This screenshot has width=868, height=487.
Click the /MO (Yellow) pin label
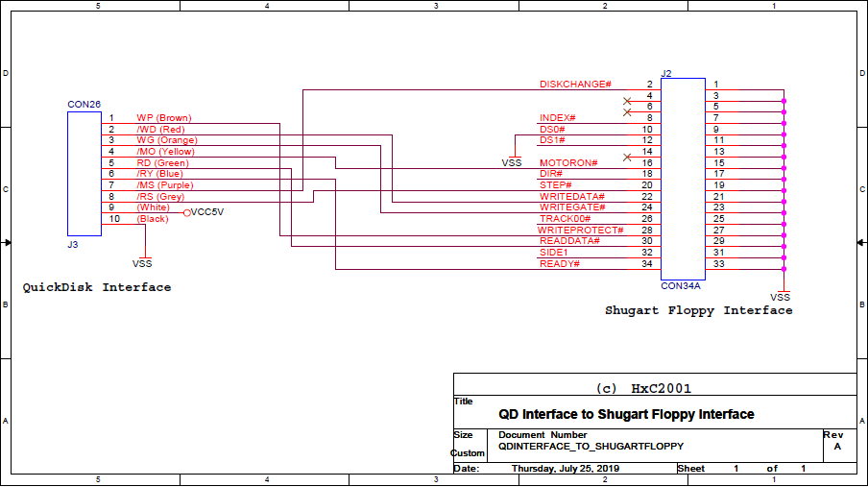coord(165,152)
